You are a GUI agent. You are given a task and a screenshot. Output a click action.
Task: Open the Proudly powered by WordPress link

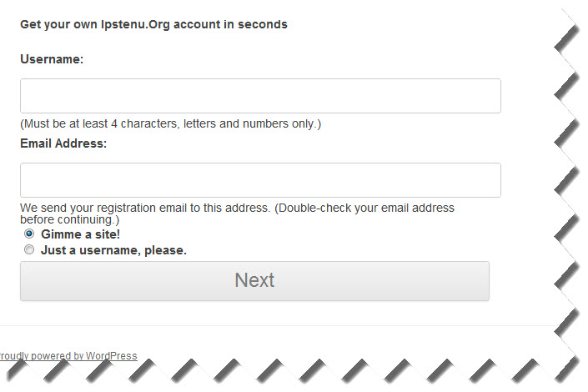pos(68,355)
